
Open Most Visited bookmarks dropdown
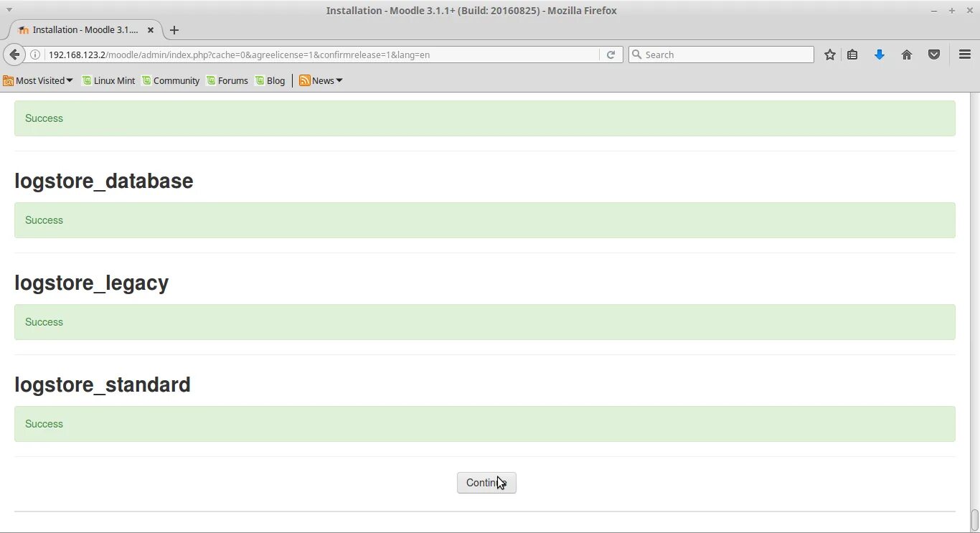pyautogui.click(x=38, y=80)
